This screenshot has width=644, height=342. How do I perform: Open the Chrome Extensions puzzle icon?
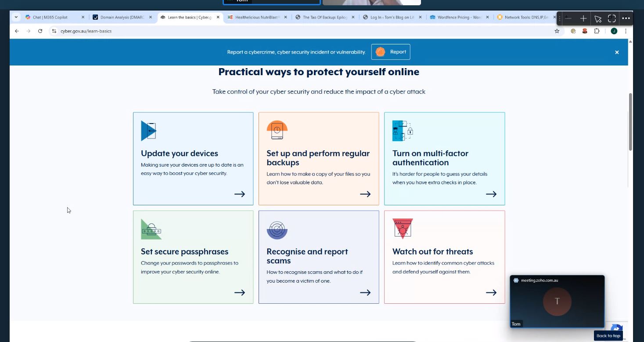(596, 31)
